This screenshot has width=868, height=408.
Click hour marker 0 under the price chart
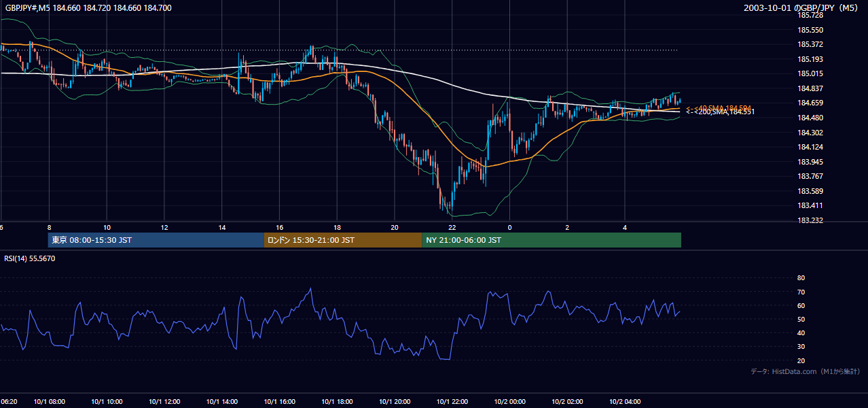(510, 227)
